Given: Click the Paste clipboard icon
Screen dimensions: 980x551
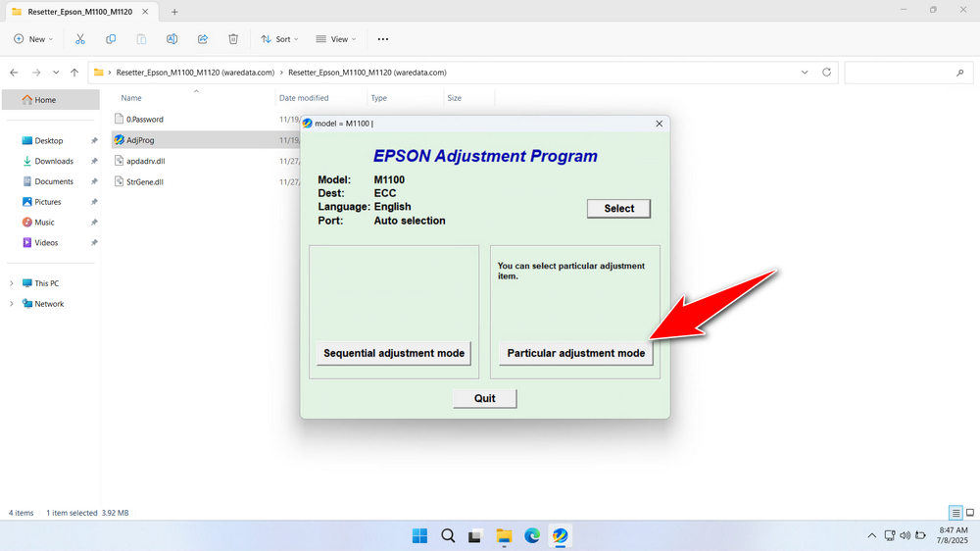Looking at the screenshot, I should pos(141,39).
